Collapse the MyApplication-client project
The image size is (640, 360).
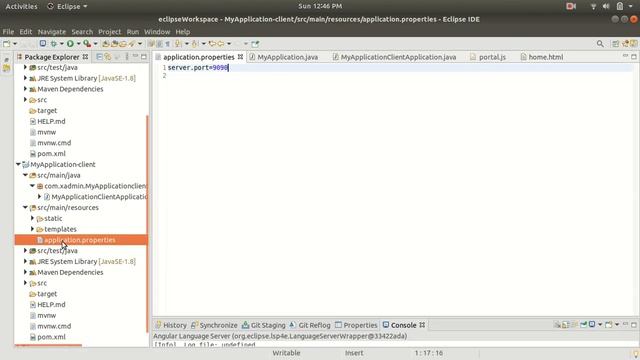tap(18, 164)
